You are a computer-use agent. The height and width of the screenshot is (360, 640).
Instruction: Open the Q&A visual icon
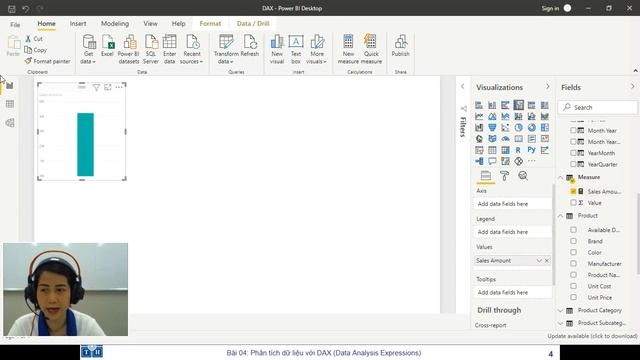(492, 161)
